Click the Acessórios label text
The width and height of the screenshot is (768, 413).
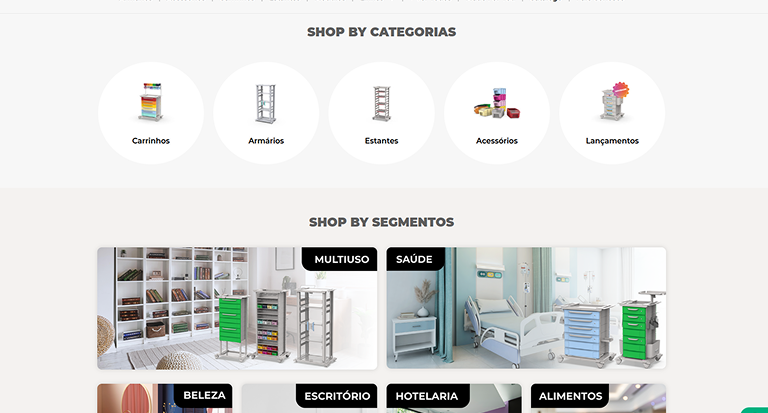(x=497, y=141)
